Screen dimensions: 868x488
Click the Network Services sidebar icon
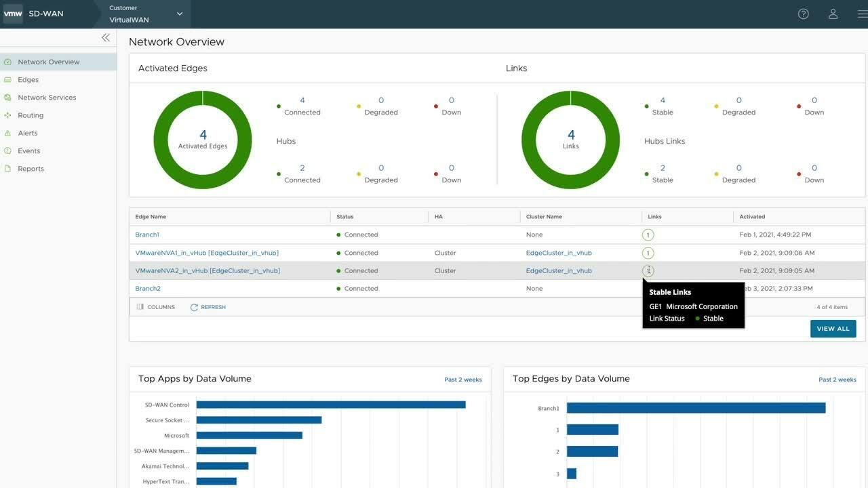pyautogui.click(x=7, y=98)
